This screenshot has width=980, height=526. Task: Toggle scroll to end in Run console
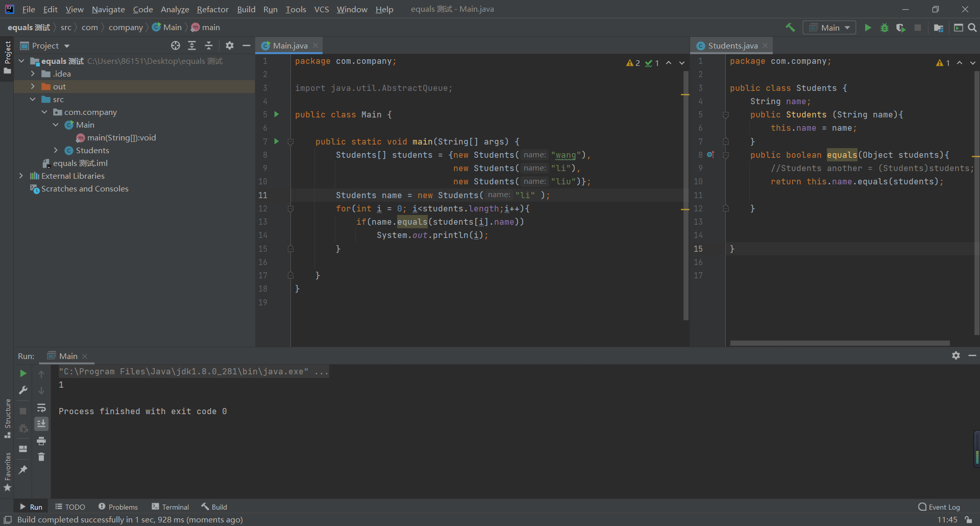(x=41, y=424)
